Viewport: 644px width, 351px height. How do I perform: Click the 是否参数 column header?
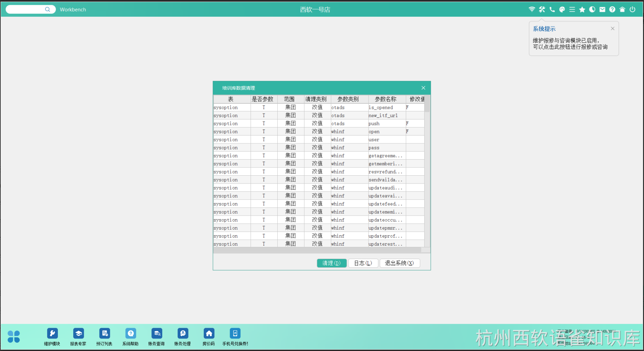pyautogui.click(x=264, y=99)
